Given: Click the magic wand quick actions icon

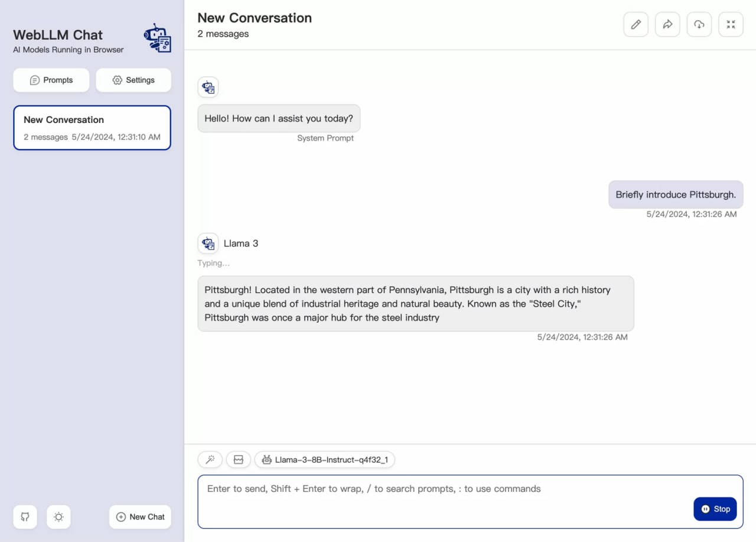Looking at the screenshot, I should 210,459.
